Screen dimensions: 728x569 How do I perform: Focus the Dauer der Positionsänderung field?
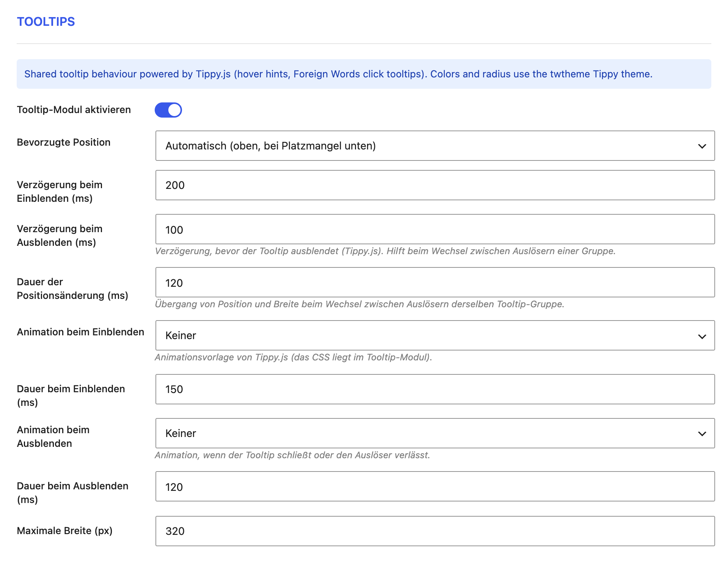point(435,282)
